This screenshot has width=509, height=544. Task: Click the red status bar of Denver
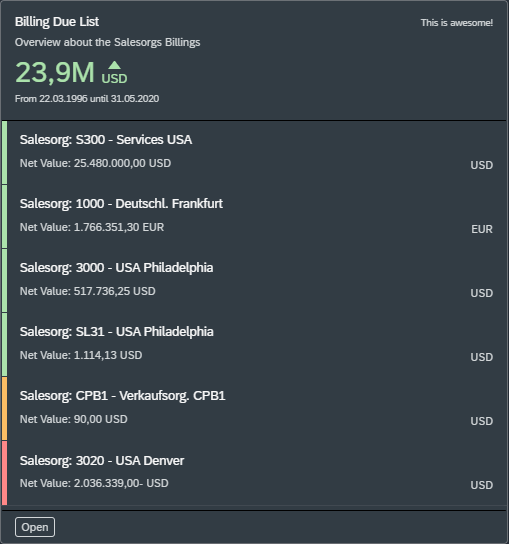point(5,473)
